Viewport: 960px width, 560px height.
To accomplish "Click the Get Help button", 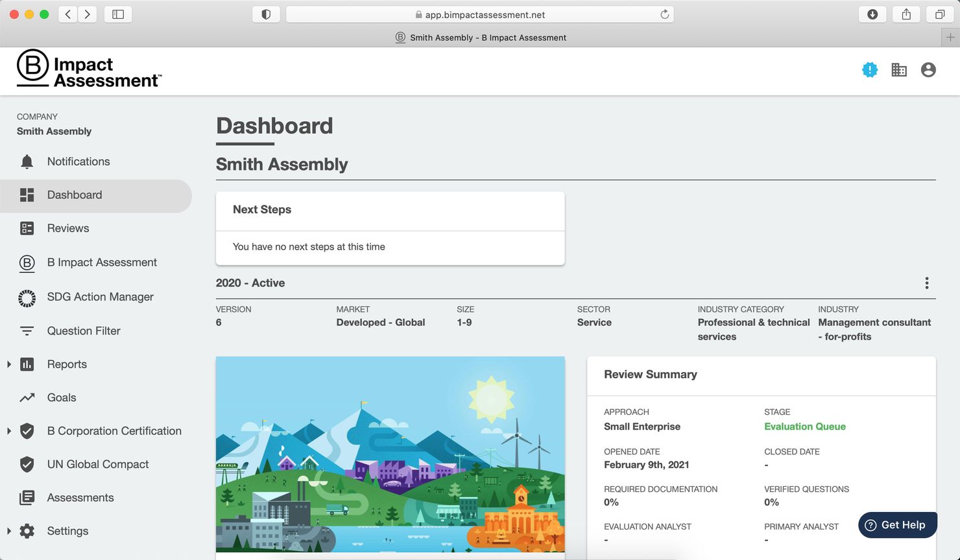I will (x=897, y=525).
